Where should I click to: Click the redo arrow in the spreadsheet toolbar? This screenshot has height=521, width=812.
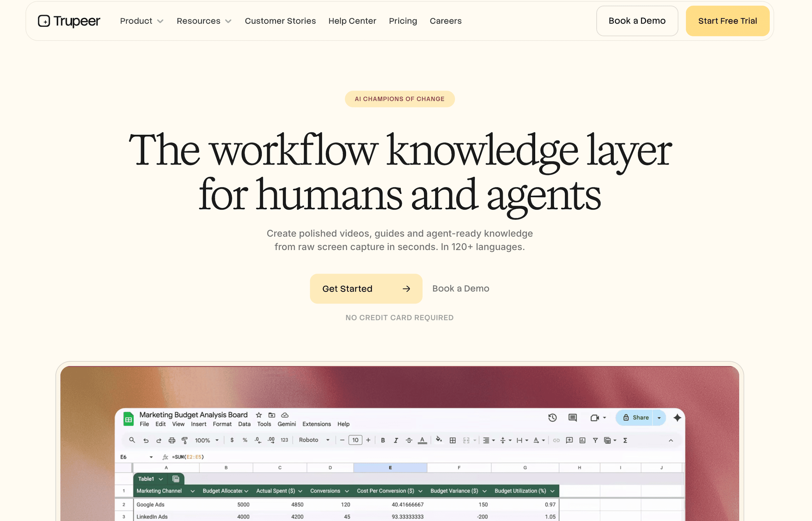(159, 441)
